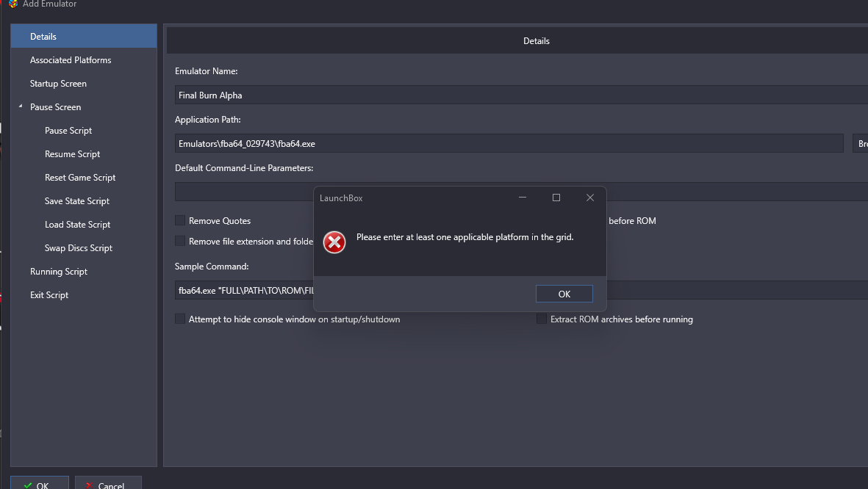Click OK in the LaunchBox error dialog
Screen dimensions: 868x489
coord(564,294)
